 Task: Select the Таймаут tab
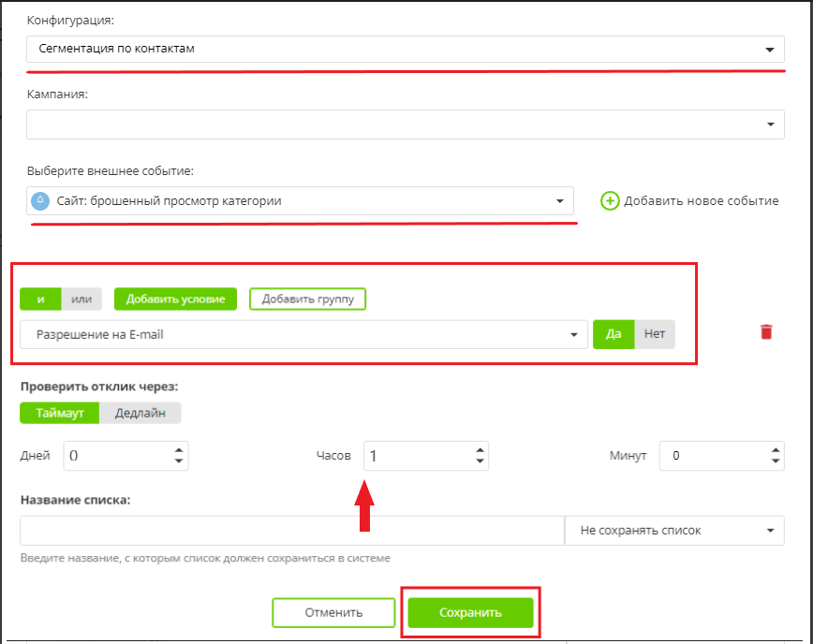pyautogui.click(x=60, y=413)
